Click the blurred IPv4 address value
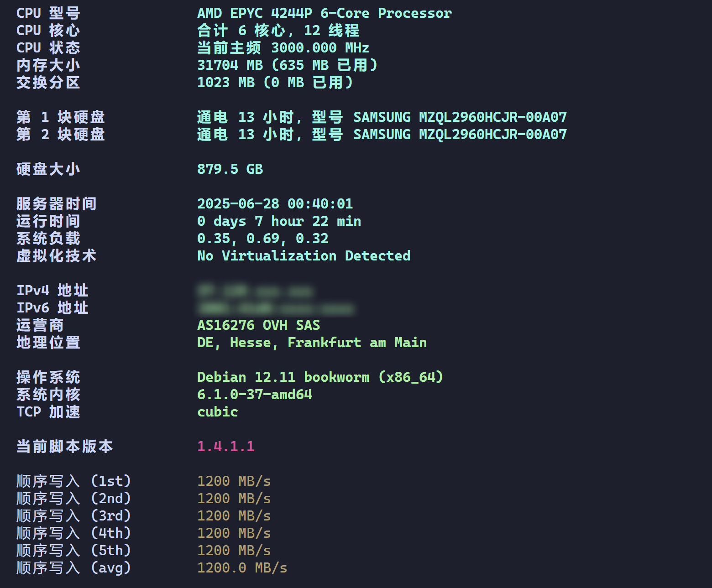712x588 pixels. [256, 291]
